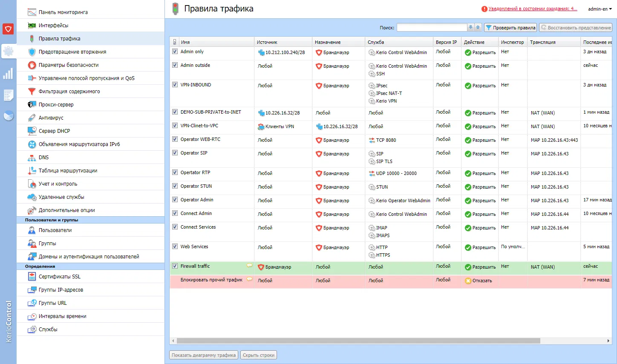Open Группы URL definitions
This screenshot has height=364, width=617.
90,303
